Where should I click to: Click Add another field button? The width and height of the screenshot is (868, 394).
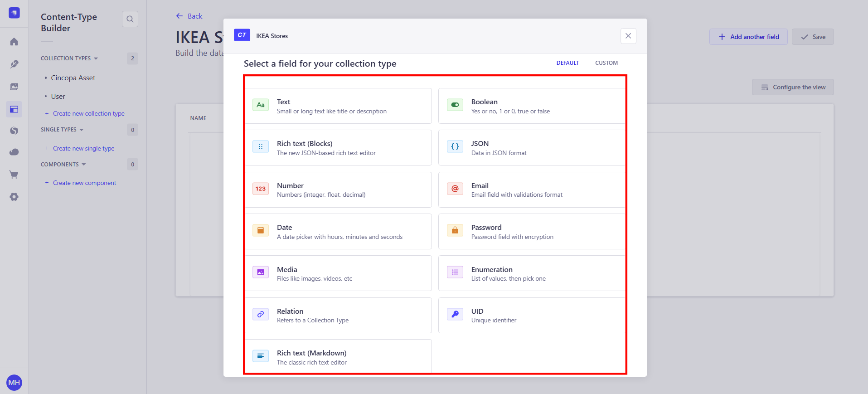point(748,37)
